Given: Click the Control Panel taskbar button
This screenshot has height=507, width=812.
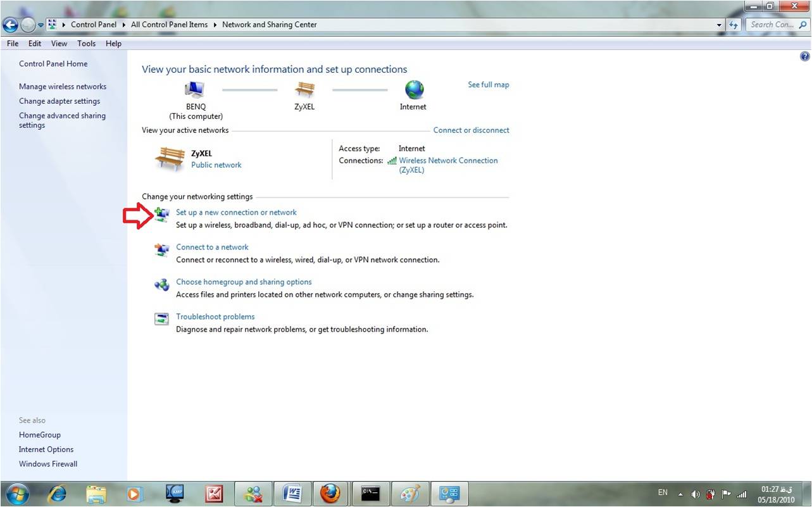Looking at the screenshot, I should point(449,493).
